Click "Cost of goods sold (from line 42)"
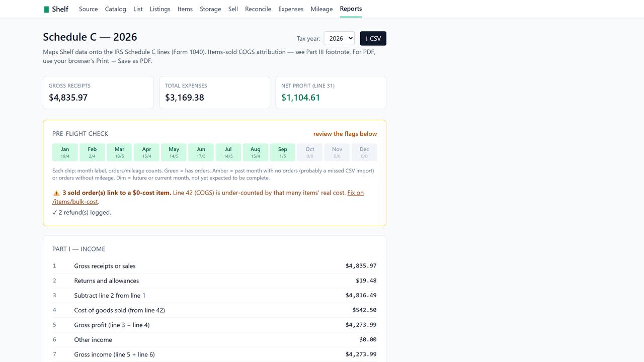Viewport: 644px width, 362px height. 120,310
